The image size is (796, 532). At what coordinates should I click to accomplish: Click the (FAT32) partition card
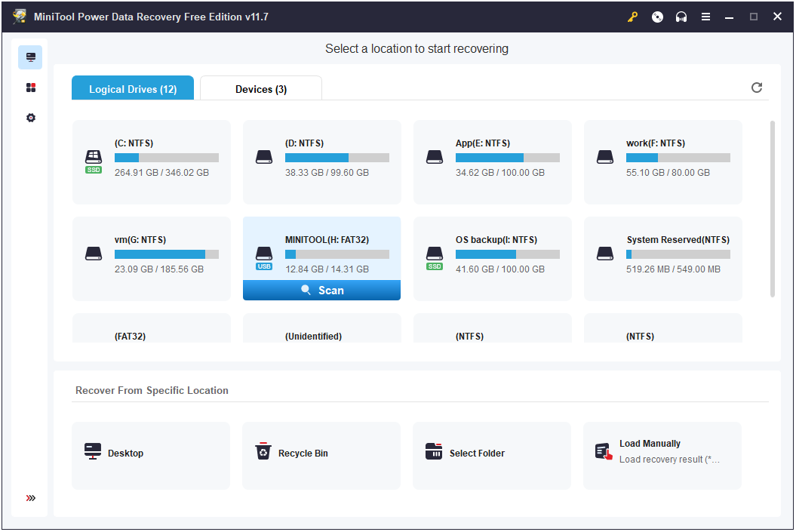pyautogui.click(x=152, y=328)
